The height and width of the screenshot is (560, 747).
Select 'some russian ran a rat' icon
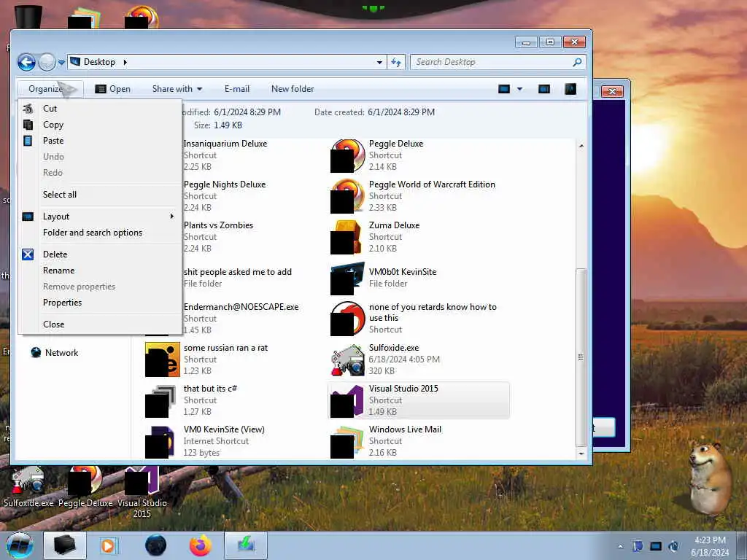[x=163, y=359]
